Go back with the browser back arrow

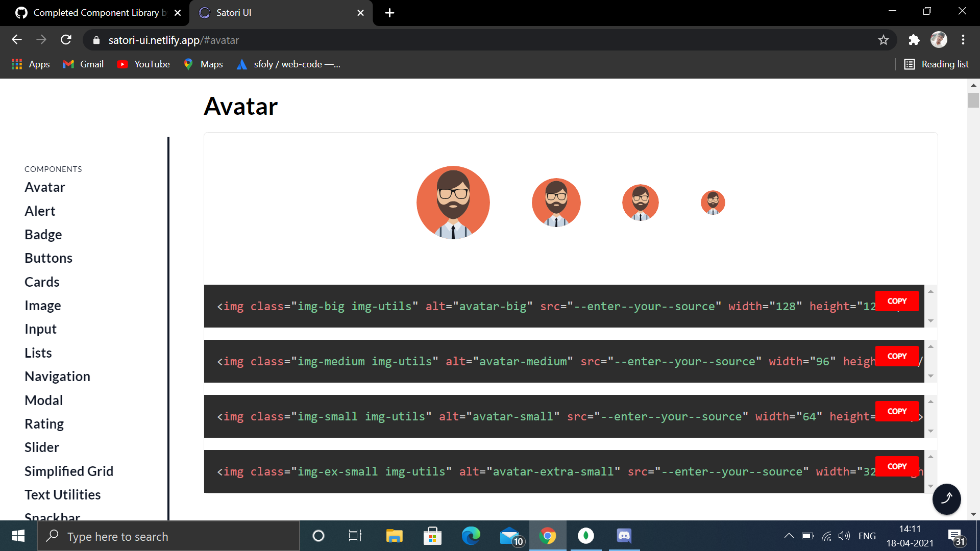pos(17,40)
